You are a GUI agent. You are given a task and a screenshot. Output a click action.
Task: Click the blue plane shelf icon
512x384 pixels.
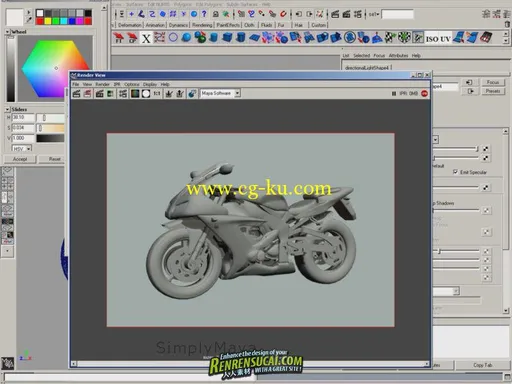coord(254,38)
